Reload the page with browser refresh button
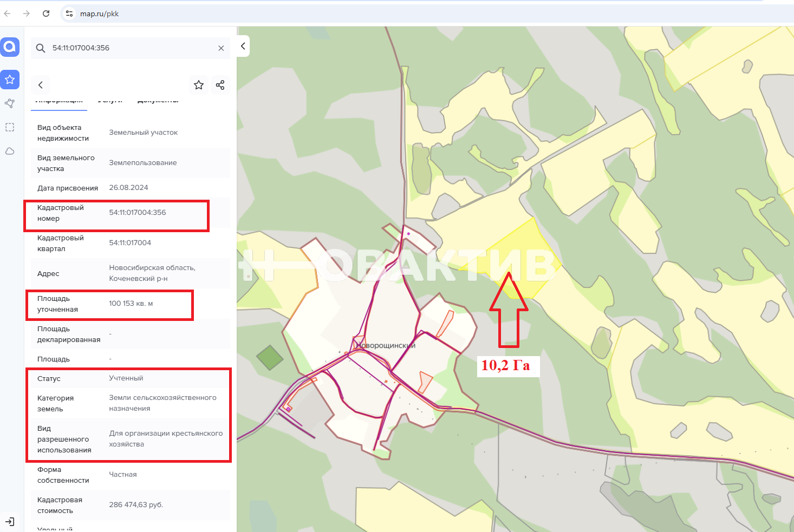This screenshot has height=532, width=794. [x=46, y=14]
